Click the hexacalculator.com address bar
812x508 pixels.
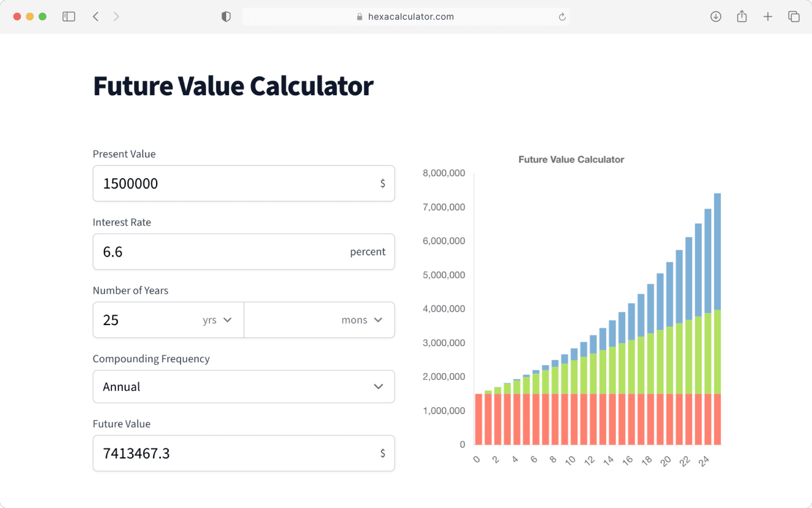406,16
